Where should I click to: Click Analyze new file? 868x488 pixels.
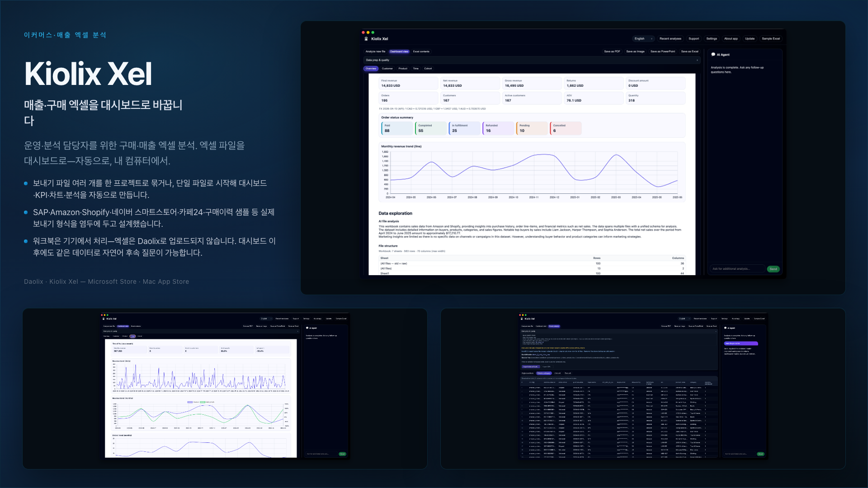pos(375,52)
